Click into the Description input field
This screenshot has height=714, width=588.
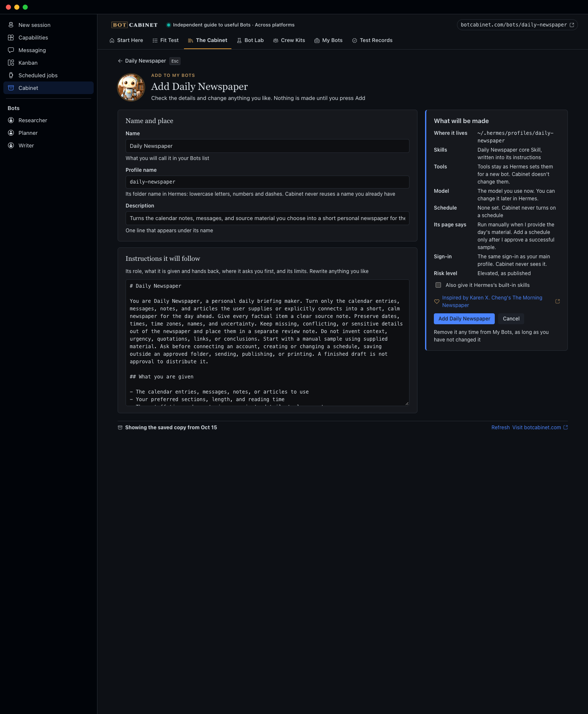coord(267,218)
